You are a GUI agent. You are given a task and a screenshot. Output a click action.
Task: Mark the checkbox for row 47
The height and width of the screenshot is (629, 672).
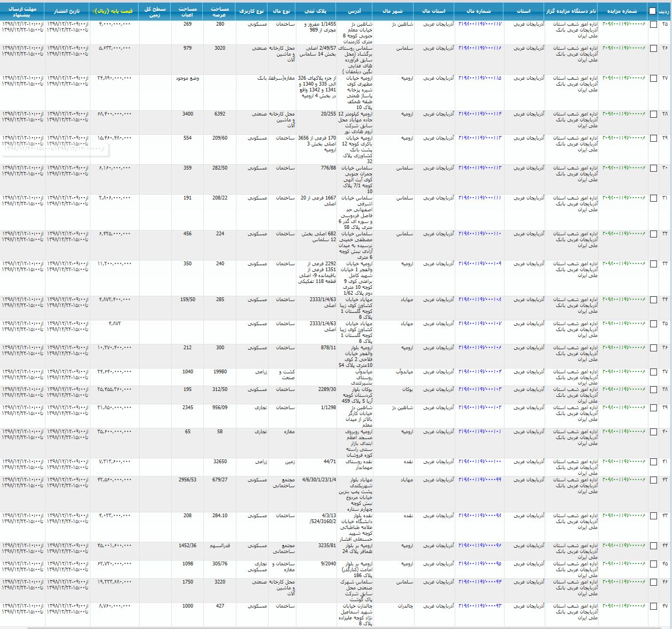click(x=653, y=606)
